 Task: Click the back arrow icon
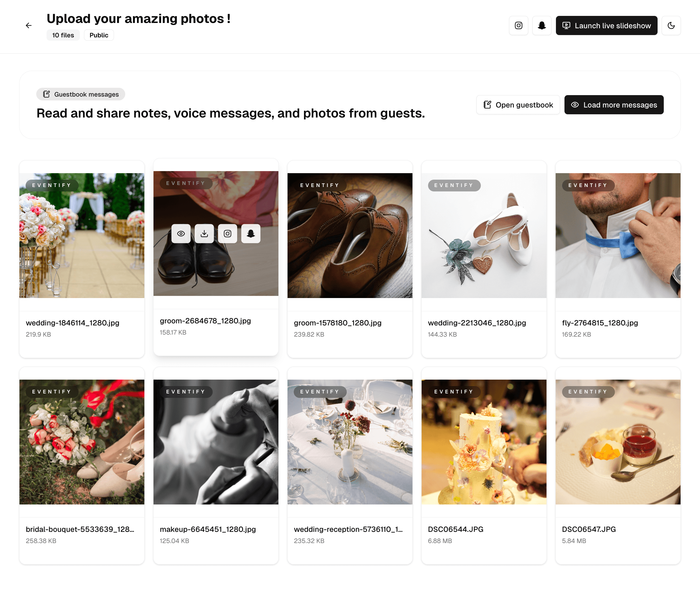click(x=29, y=26)
